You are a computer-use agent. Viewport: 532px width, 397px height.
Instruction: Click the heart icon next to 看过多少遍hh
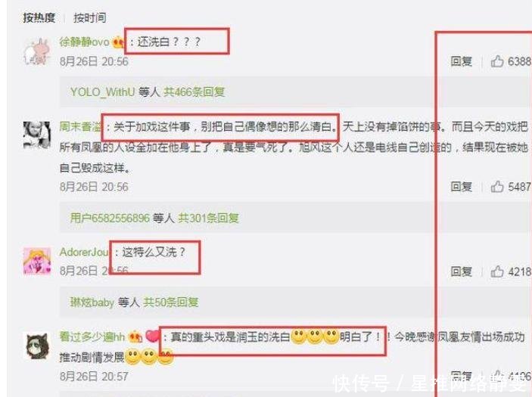point(152,337)
